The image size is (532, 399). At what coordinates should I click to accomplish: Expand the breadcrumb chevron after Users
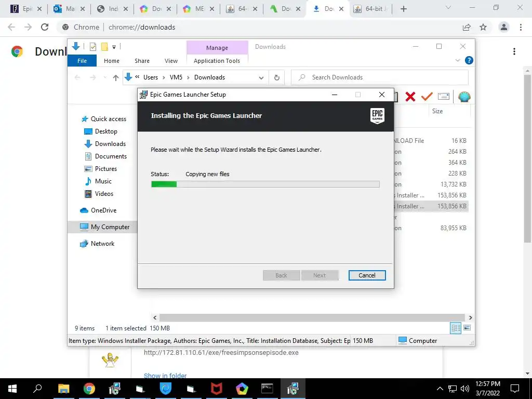pos(164,78)
